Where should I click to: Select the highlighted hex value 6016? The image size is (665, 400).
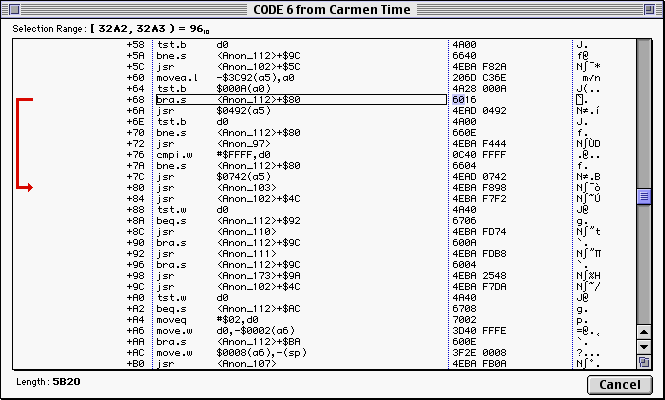pyautogui.click(x=462, y=100)
